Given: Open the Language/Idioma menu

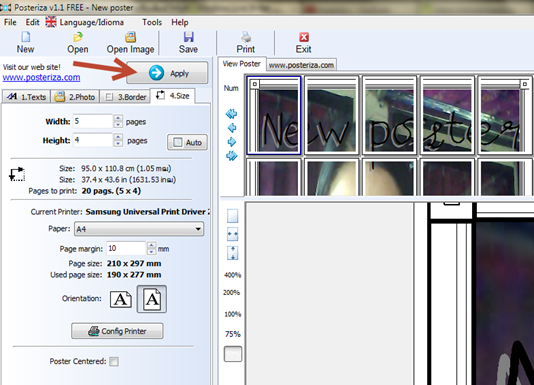Looking at the screenshot, I should point(85,22).
